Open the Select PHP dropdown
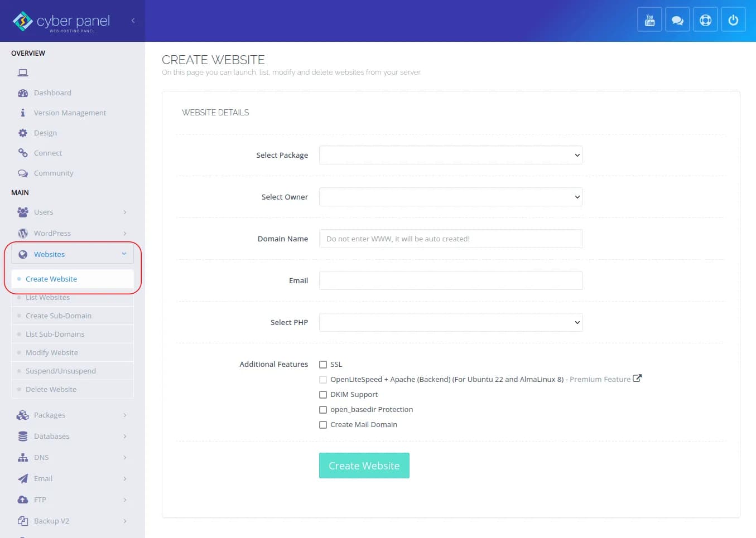 pyautogui.click(x=451, y=322)
